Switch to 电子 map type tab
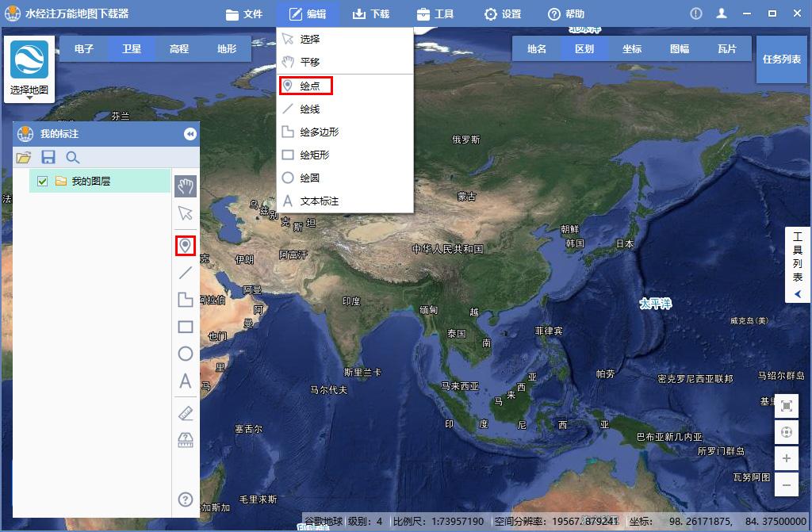The image size is (812, 532). pos(84,48)
